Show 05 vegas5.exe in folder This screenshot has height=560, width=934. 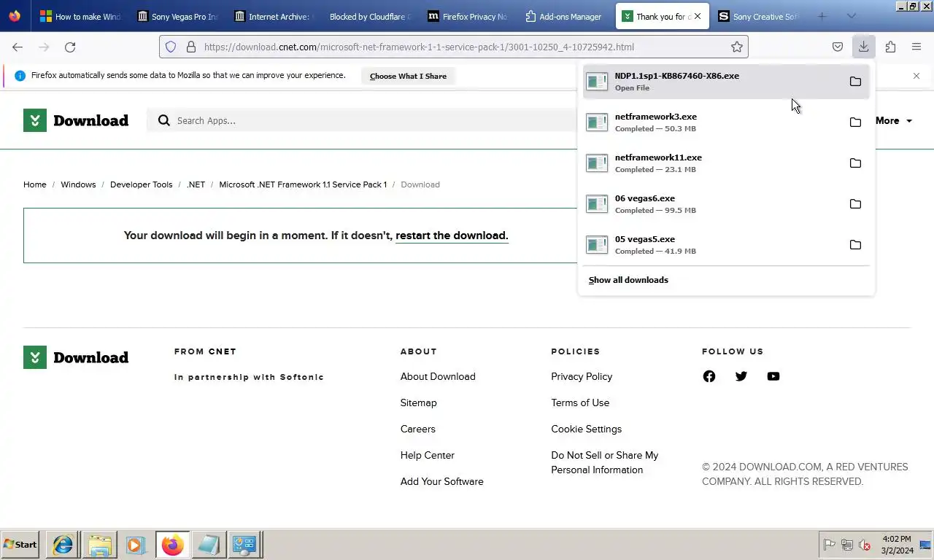[855, 245]
